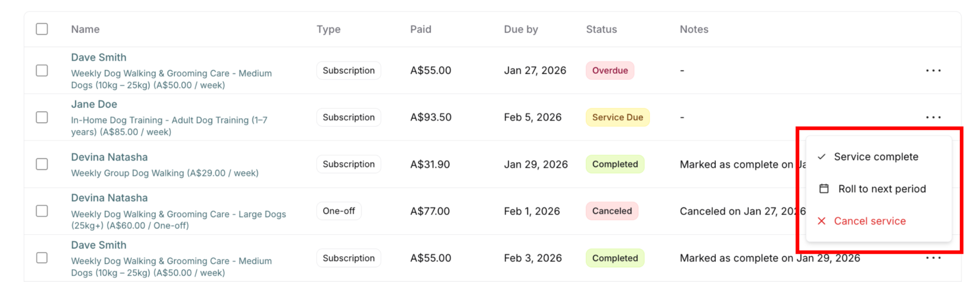980x282 pixels.
Task: Click checkmark icon beside Service complete
Action: (x=822, y=157)
